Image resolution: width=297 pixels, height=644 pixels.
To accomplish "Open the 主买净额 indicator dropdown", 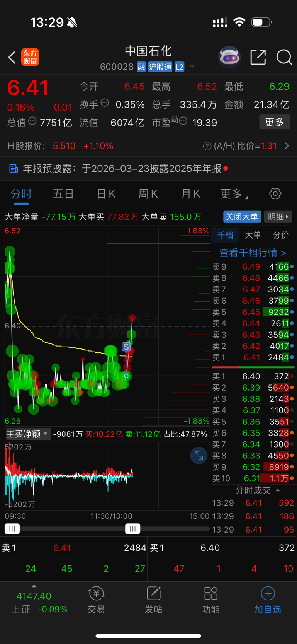I will click(x=28, y=434).
